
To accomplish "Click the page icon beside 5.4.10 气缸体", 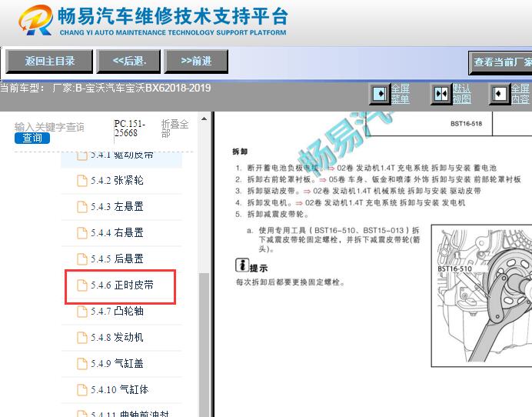I will tap(81, 390).
